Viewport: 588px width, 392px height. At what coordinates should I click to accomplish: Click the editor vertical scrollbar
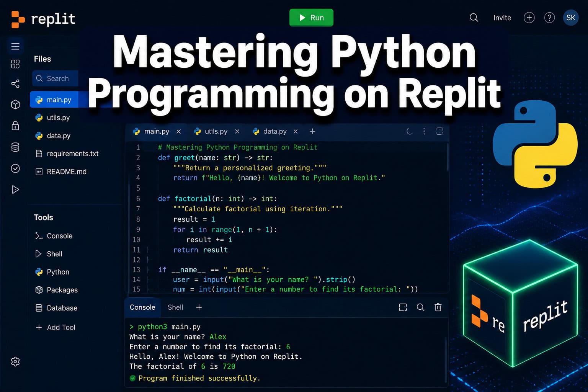coord(447,157)
